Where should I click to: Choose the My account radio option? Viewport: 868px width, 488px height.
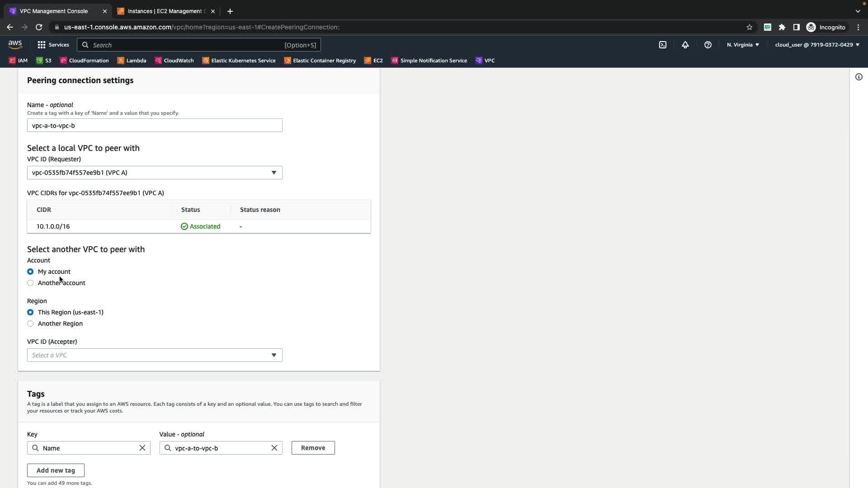[30, 272]
